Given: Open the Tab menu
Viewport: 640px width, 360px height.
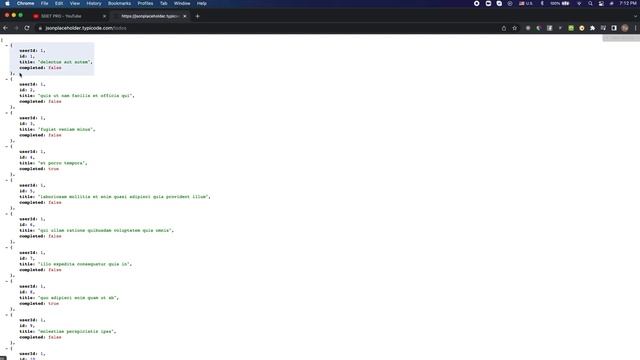Looking at the screenshot, I should 164,3.
